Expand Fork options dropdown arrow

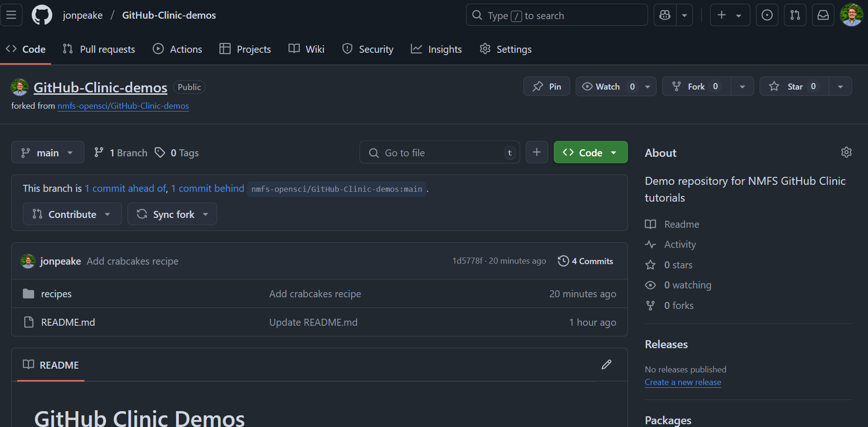(x=742, y=86)
